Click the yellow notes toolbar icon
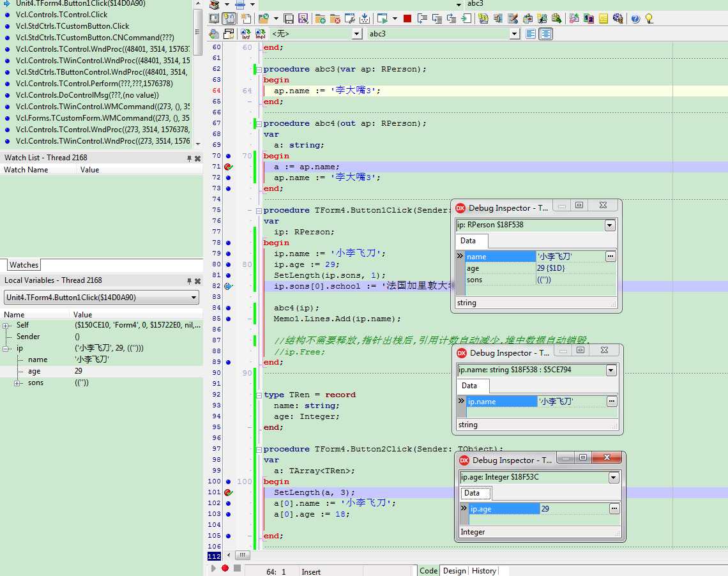The image size is (728, 576). point(603,19)
